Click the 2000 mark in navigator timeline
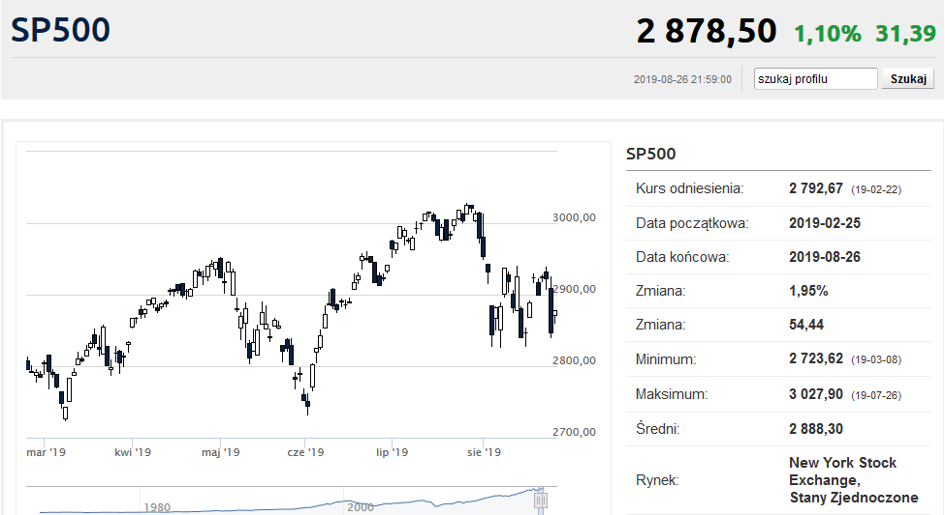Viewport: 945px width, 515px height. 360,506
